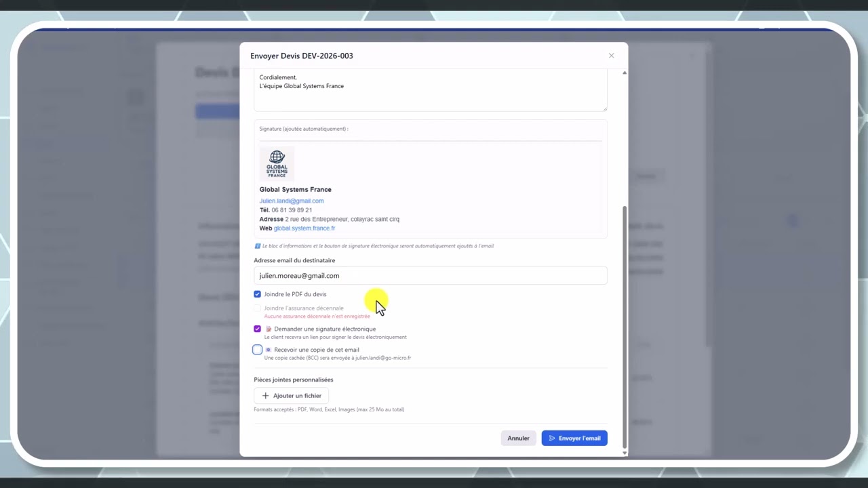This screenshot has height=488, width=868.
Task: Click the signature pen icon beside Demander une signature
Action: [x=269, y=329]
